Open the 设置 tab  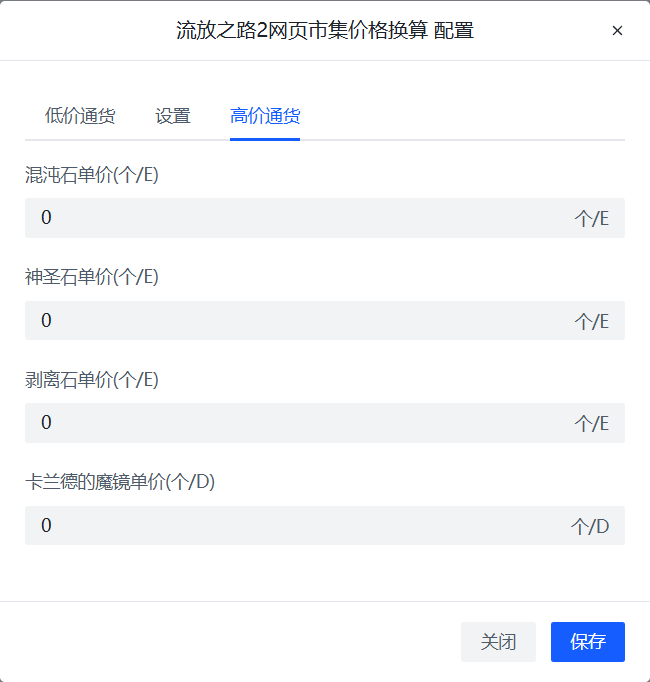point(173,116)
